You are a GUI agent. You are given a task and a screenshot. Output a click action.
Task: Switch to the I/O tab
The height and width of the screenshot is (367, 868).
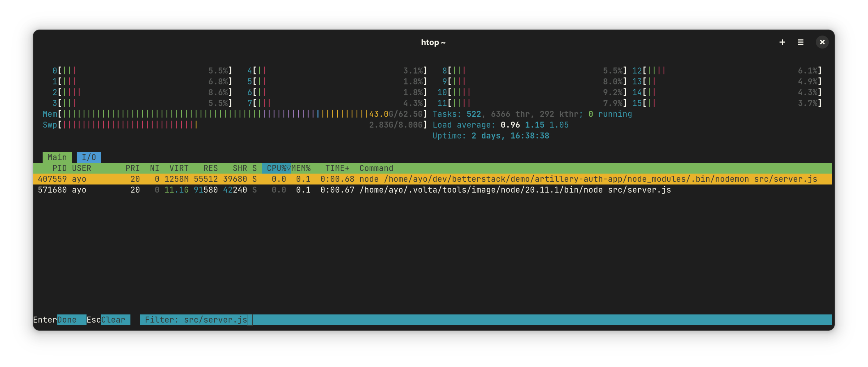[89, 157]
